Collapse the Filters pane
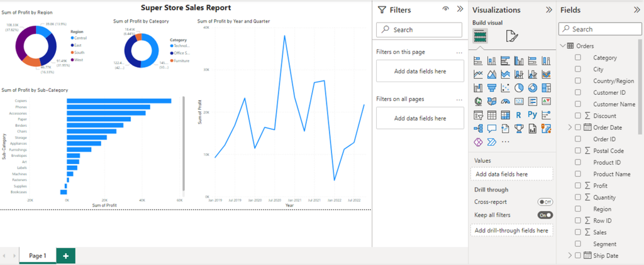644x265 pixels. (460, 9)
